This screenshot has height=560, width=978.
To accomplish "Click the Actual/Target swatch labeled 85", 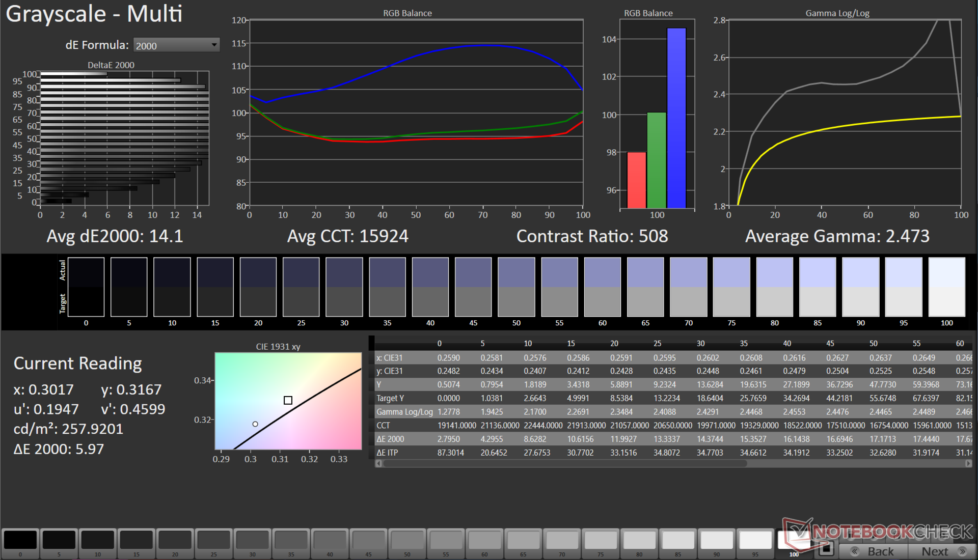I will click(x=818, y=287).
